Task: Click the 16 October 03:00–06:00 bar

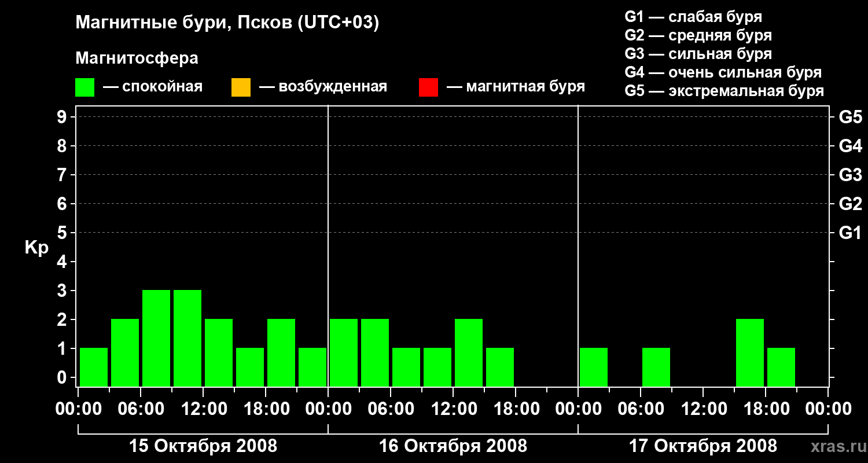Action: [375, 352]
